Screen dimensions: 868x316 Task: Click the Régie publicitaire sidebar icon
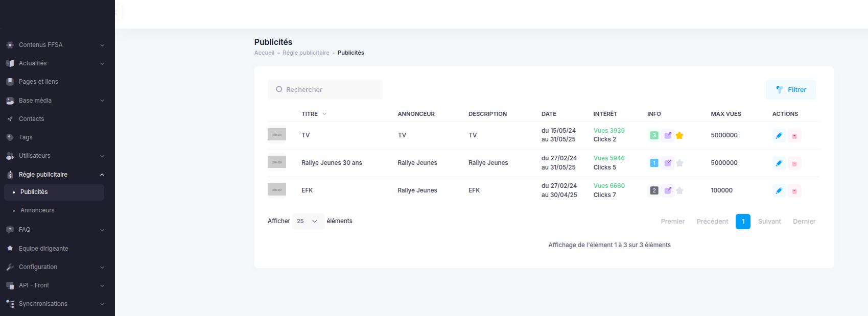tap(10, 175)
